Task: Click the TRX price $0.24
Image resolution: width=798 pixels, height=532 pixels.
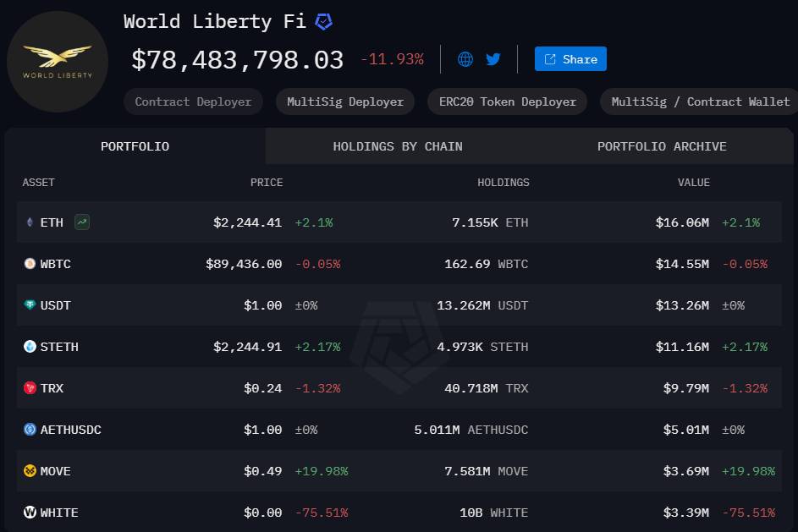Action: tap(263, 388)
